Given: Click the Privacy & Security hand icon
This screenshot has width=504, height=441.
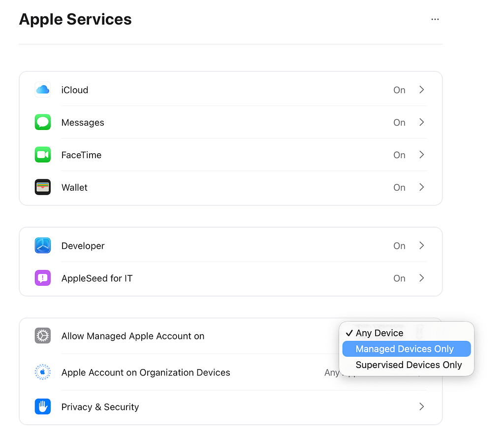Looking at the screenshot, I should 43,407.
